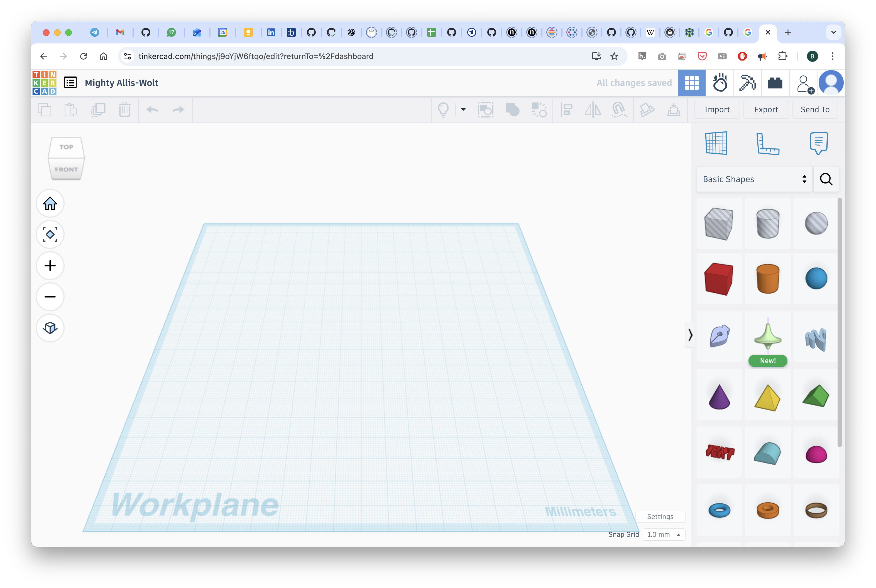Pick the red Box shape

coord(718,279)
